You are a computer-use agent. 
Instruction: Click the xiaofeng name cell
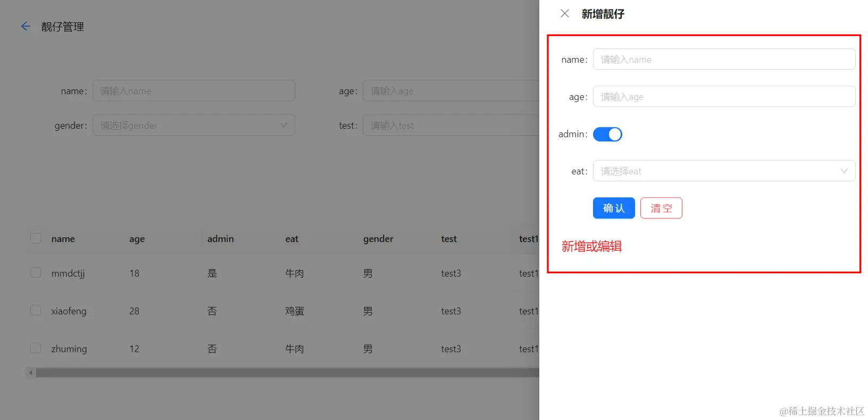[69, 311]
